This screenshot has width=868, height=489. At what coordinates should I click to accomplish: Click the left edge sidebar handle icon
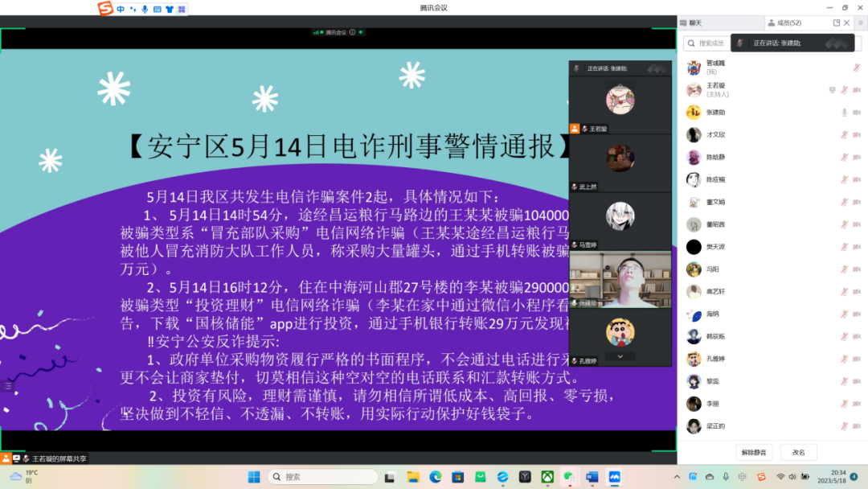tap(7, 386)
